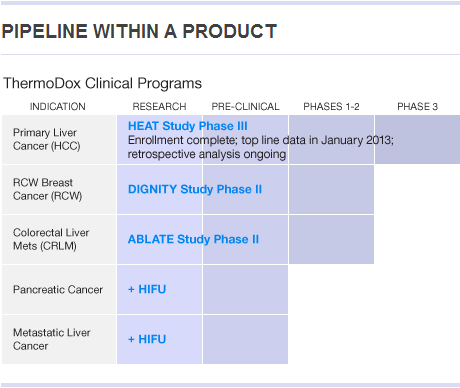This screenshot has width=460, height=388.
Task: Click the Pipeline Within A Product heading
Action: [139, 31]
